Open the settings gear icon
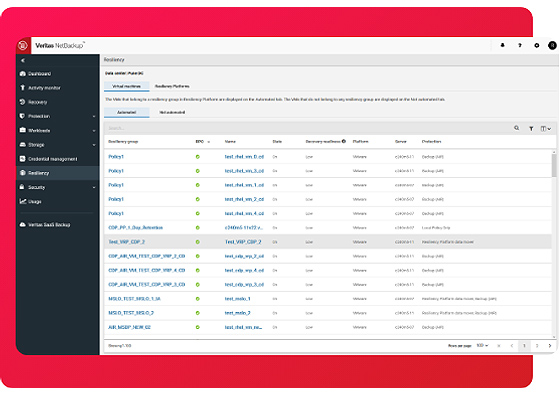This screenshot has width=560, height=396. (x=536, y=45)
